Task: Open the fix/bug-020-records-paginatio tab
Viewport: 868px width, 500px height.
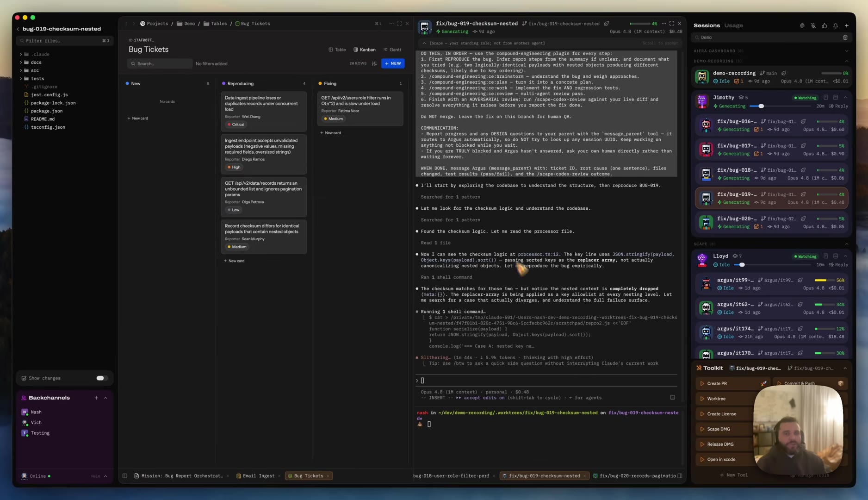Action: tap(634, 476)
